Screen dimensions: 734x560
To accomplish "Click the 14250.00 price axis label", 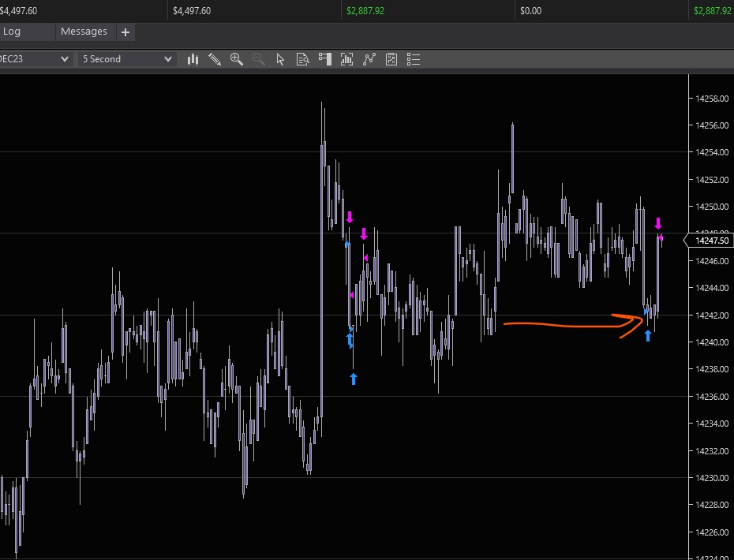I will 712,207.
